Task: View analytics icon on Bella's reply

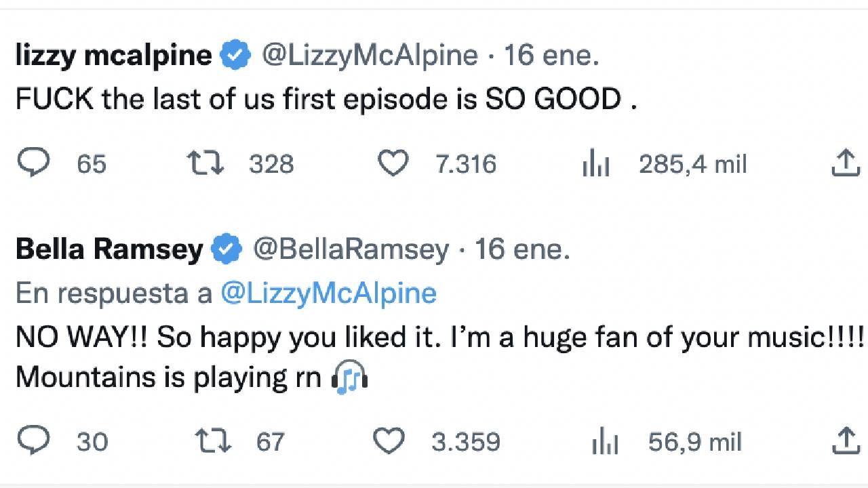Action: click(x=606, y=443)
